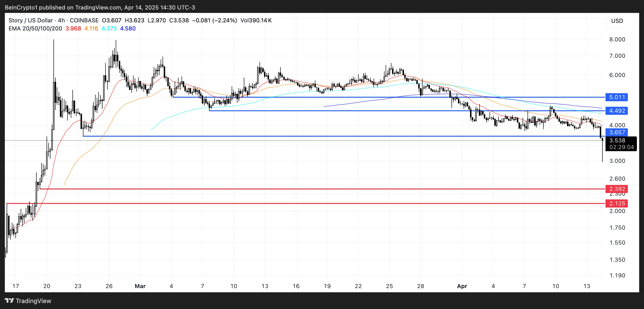Viewport: 644px width, 309px height.
Task: Click the 5.011 resistance price label
Action: [616, 97]
